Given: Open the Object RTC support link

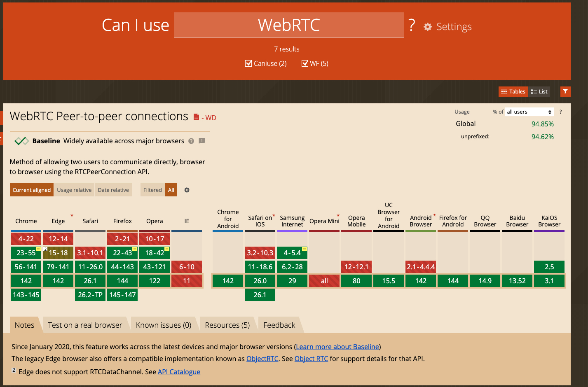Looking at the screenshot, I should pyautogui.click(x=311, y=359).
